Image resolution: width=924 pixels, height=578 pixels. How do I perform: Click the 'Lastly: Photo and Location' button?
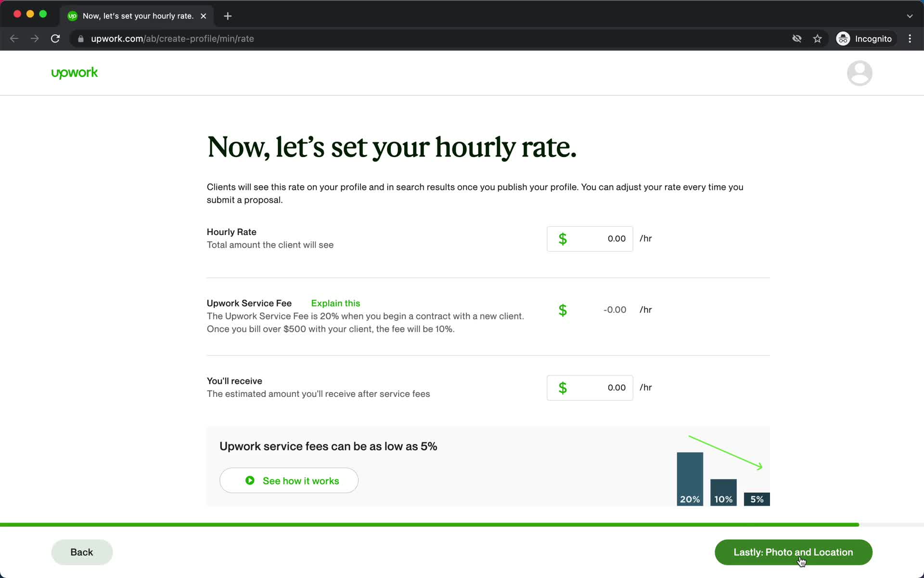793,552
